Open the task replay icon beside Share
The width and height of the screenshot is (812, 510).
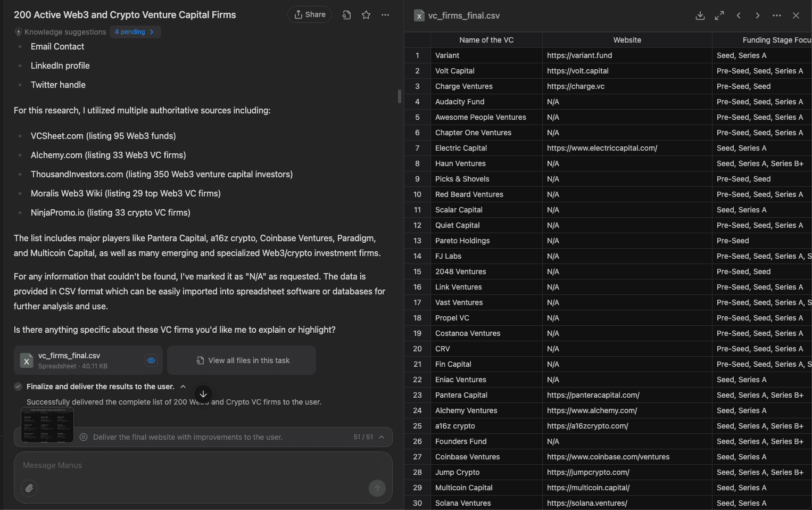[x=346, y=15]
